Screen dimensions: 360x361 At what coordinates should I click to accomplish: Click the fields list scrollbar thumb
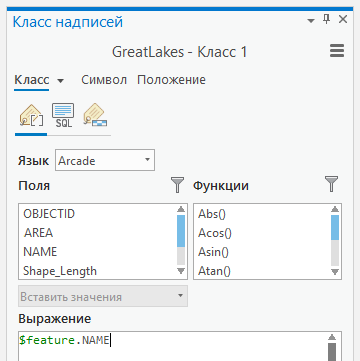[181, 231]
